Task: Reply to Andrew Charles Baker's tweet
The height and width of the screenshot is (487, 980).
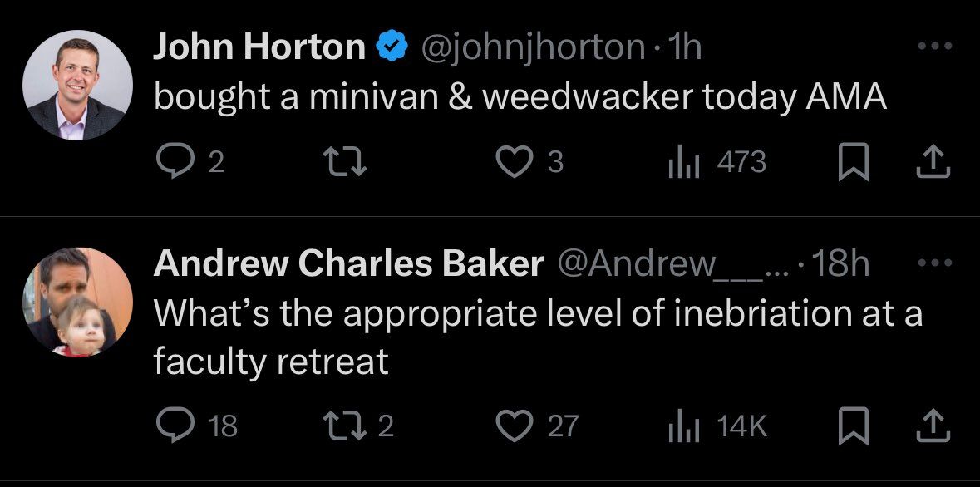Action: pos(173,426)
